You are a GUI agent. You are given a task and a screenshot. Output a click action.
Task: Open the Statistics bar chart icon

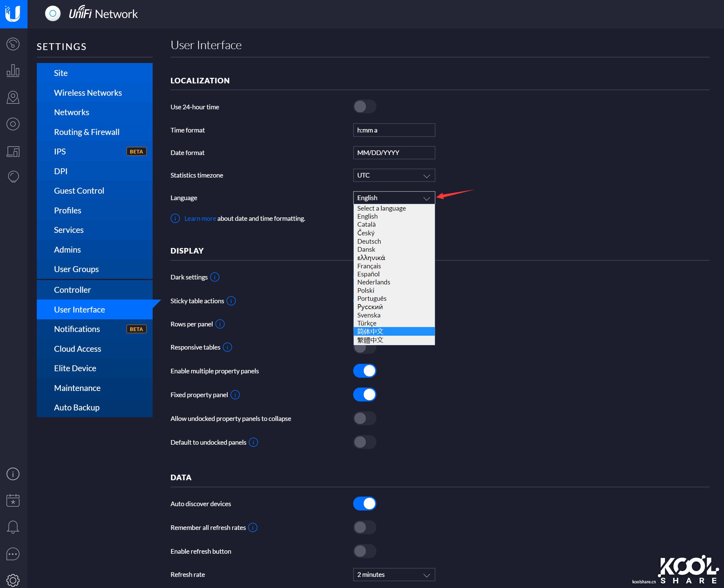(x=13, y=70)
